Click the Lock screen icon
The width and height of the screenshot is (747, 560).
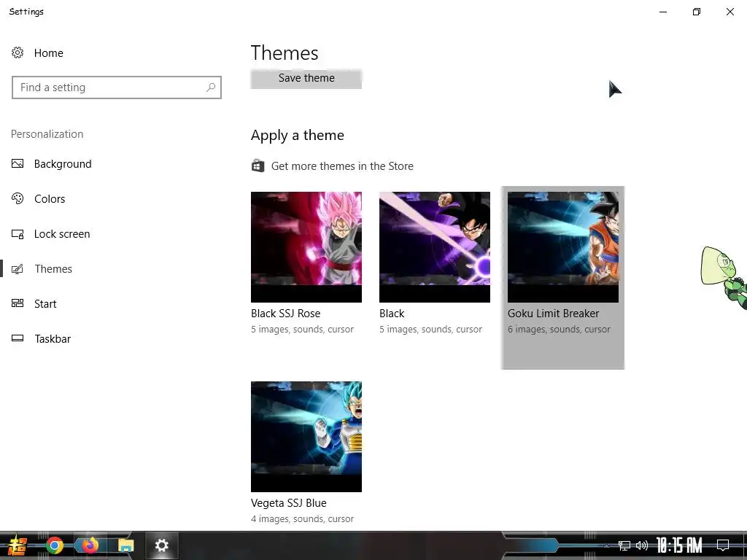click(18, 234)
